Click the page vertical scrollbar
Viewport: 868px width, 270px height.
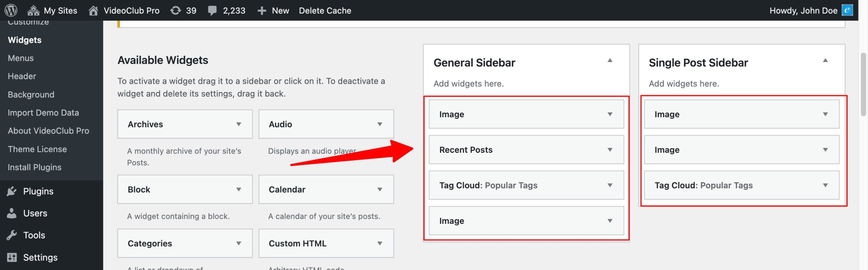click(863, 85)
